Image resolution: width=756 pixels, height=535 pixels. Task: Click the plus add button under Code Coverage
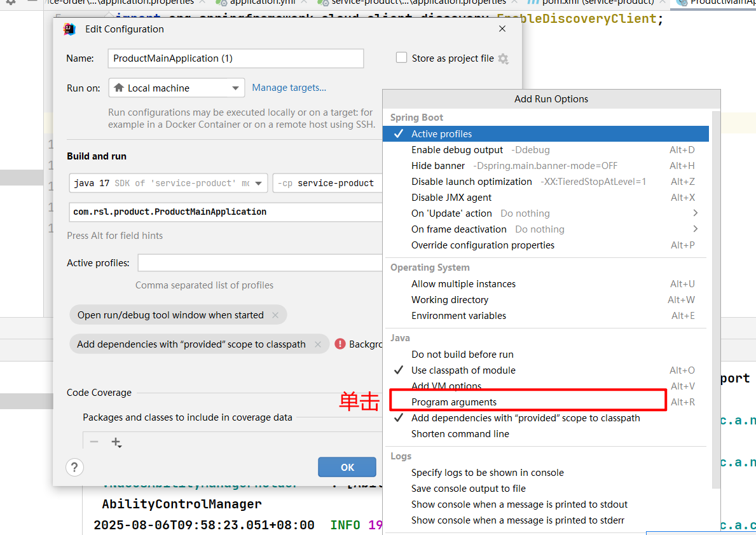pyautogui.click(x=116, y=442)
